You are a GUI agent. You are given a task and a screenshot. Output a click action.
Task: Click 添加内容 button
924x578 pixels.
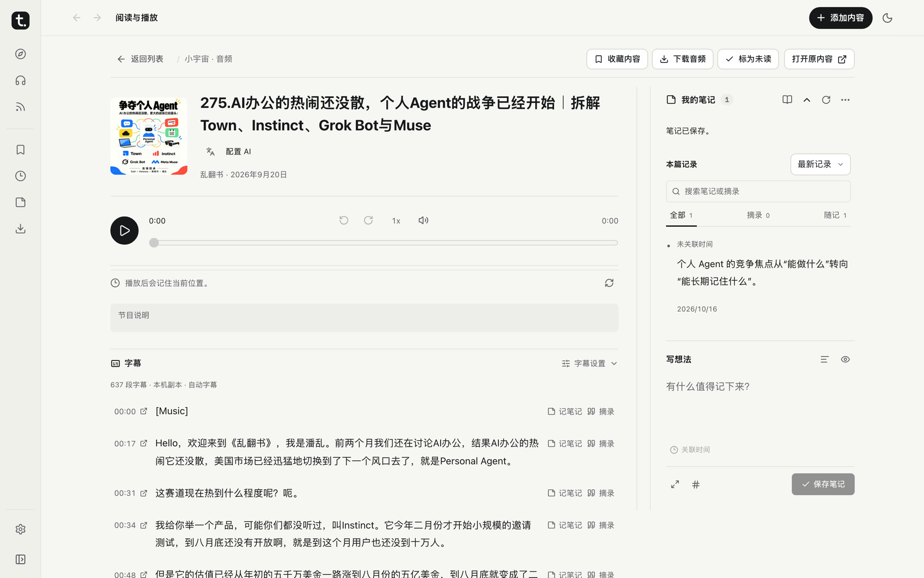[x=840, y=18]
